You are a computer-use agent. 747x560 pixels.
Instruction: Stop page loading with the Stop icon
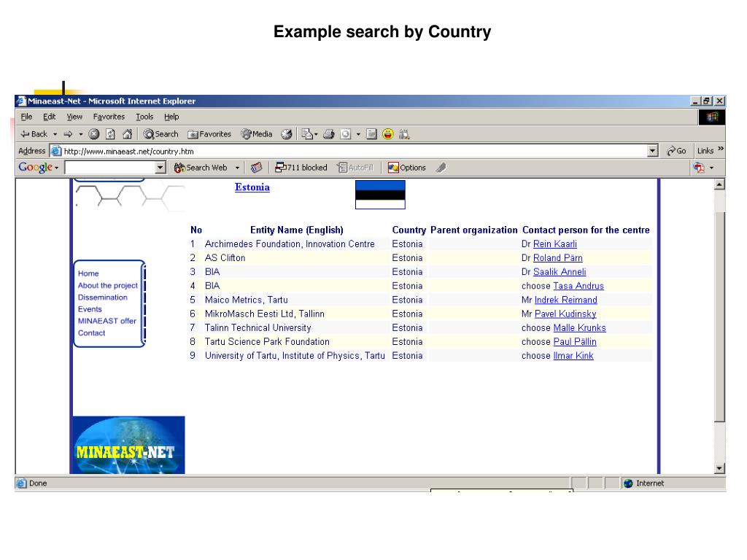point(94,134)
